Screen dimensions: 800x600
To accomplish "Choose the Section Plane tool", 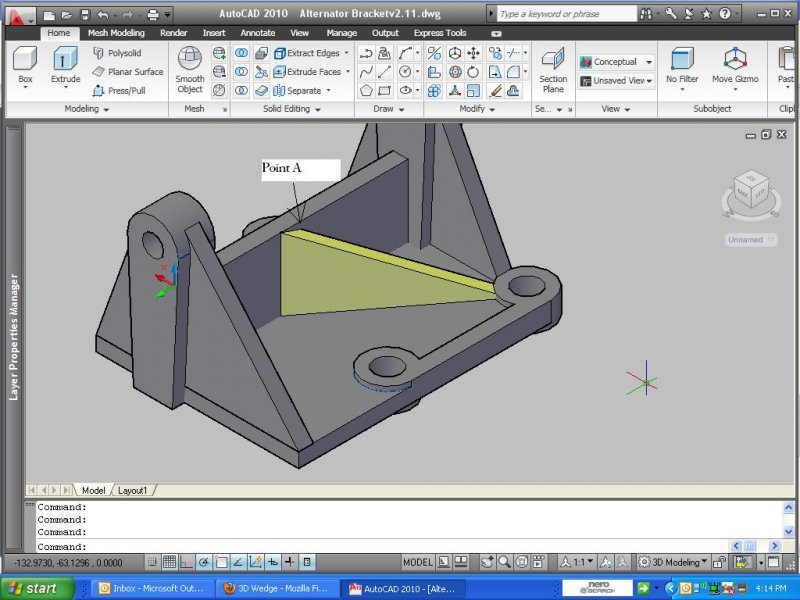I will (553, 61).
